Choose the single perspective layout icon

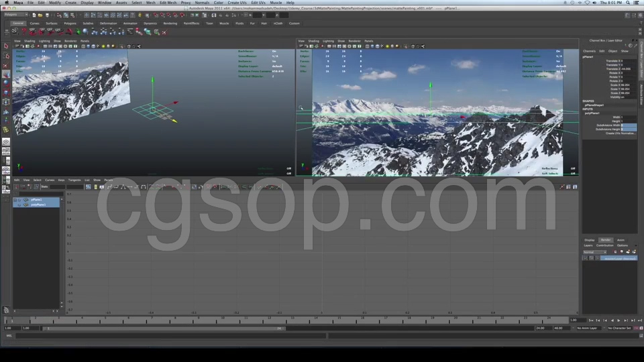point(6,141)
